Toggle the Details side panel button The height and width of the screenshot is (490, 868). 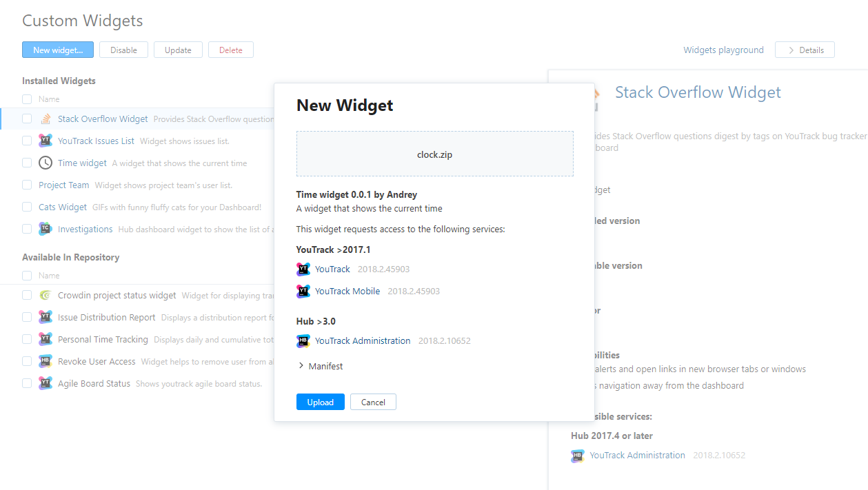coord(805,50)
